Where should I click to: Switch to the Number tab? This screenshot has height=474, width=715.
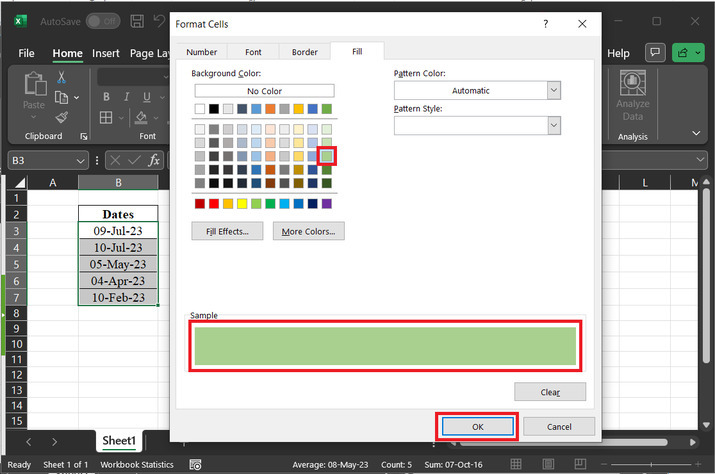(202, 52)
